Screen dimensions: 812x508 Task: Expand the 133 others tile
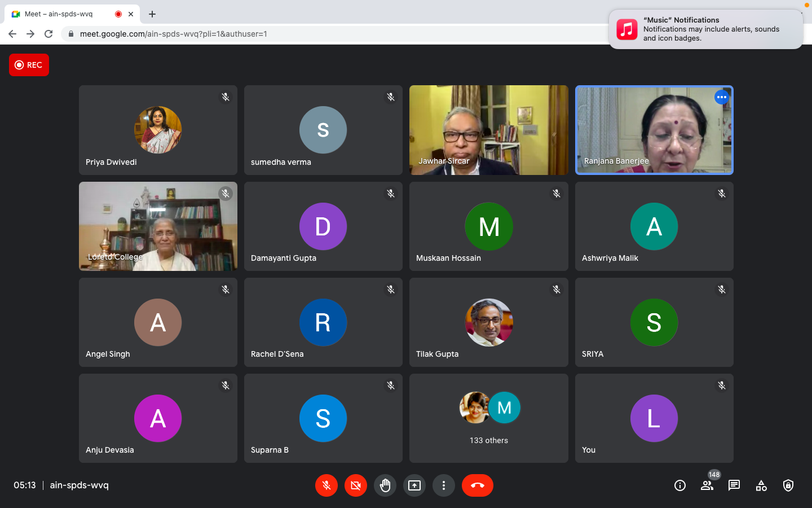click(488, 418)
